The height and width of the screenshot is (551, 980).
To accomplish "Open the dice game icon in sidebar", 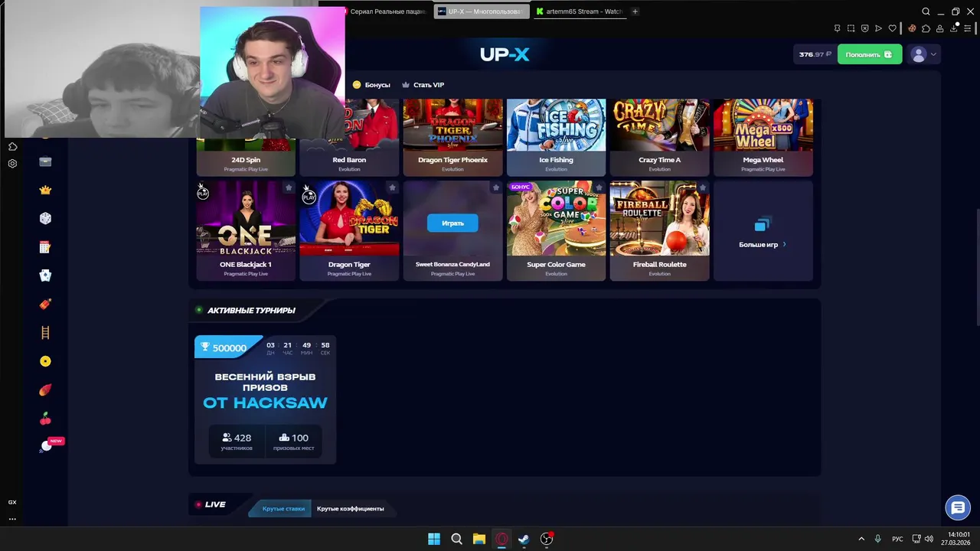I will pyautogui.click(x=45, y=219).
